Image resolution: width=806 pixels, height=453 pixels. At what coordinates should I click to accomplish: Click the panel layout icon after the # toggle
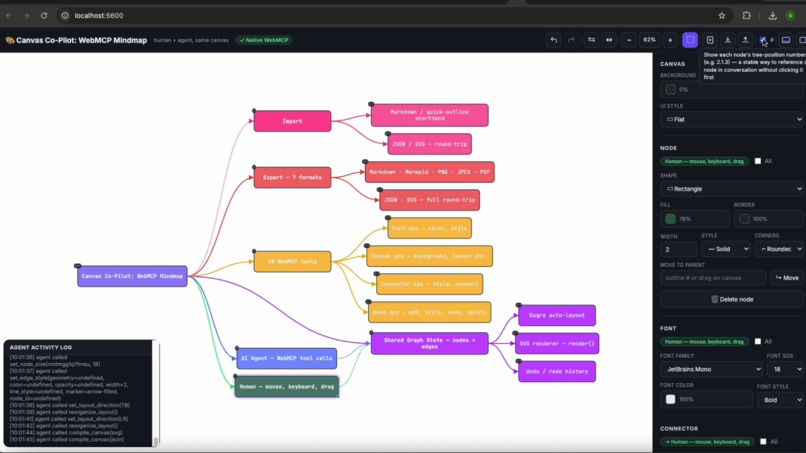pyautogui.click(x=786, y=40)
